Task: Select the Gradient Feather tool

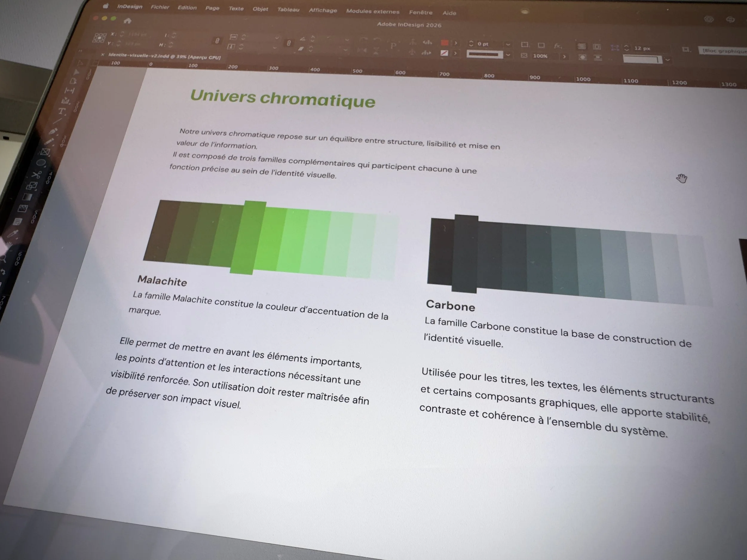Action: click(x=23, y=208)
